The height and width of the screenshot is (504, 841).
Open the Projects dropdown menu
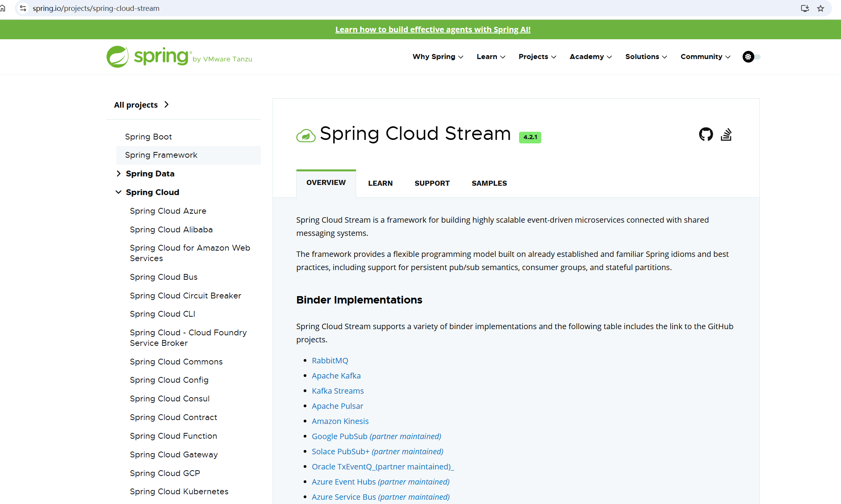pos(537,57)
